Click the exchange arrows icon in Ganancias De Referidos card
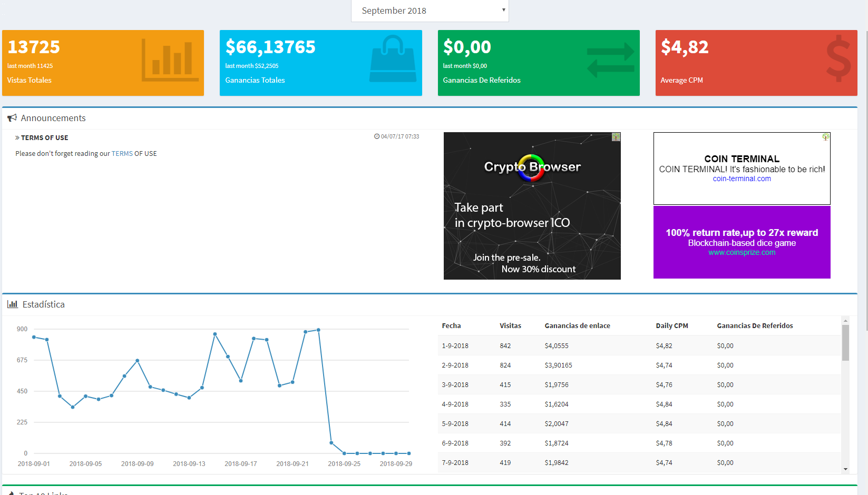 (611, 60)
